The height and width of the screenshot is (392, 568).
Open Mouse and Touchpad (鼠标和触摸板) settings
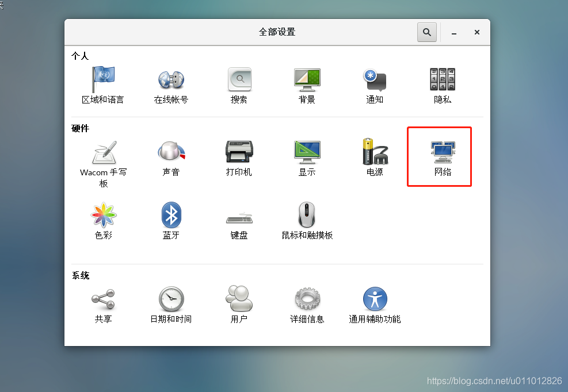307,221
